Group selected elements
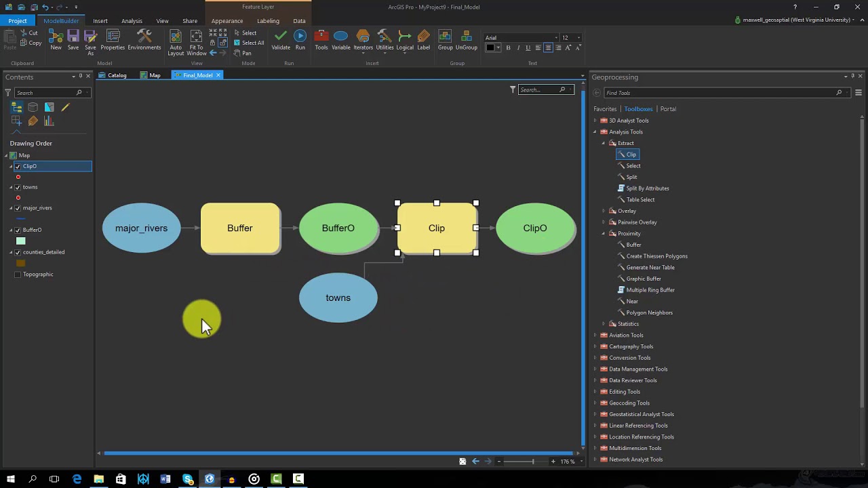This screenshot has height=488, width=868. click(x=446, y=40)
